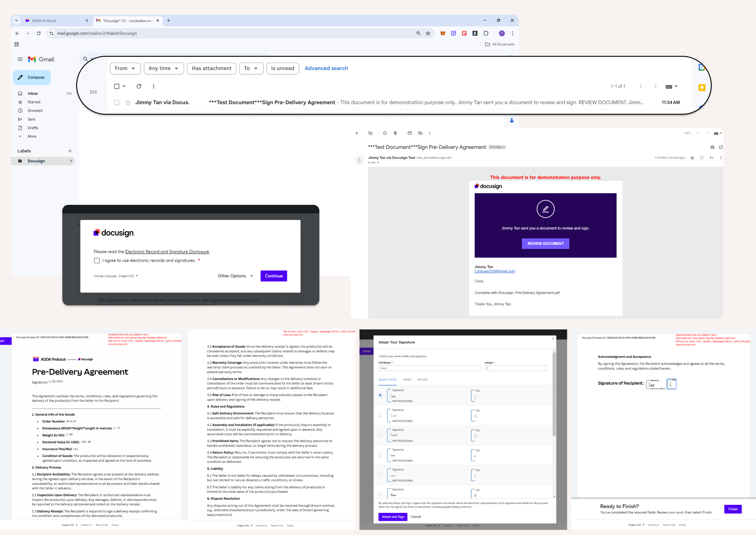The width and height of the screenshot is (756, 535).
Task: Open the Other Options dropdown
Action: pos(235,276)
